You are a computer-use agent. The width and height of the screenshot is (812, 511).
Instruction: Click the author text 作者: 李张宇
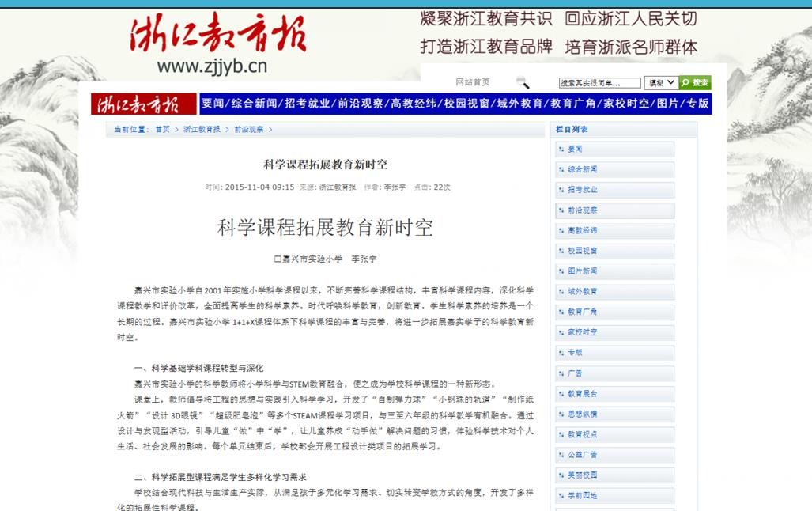click(x=385, y=187)
